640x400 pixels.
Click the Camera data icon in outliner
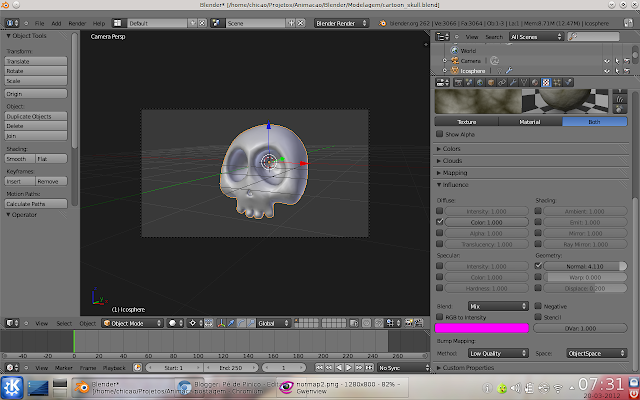point(494,61)
